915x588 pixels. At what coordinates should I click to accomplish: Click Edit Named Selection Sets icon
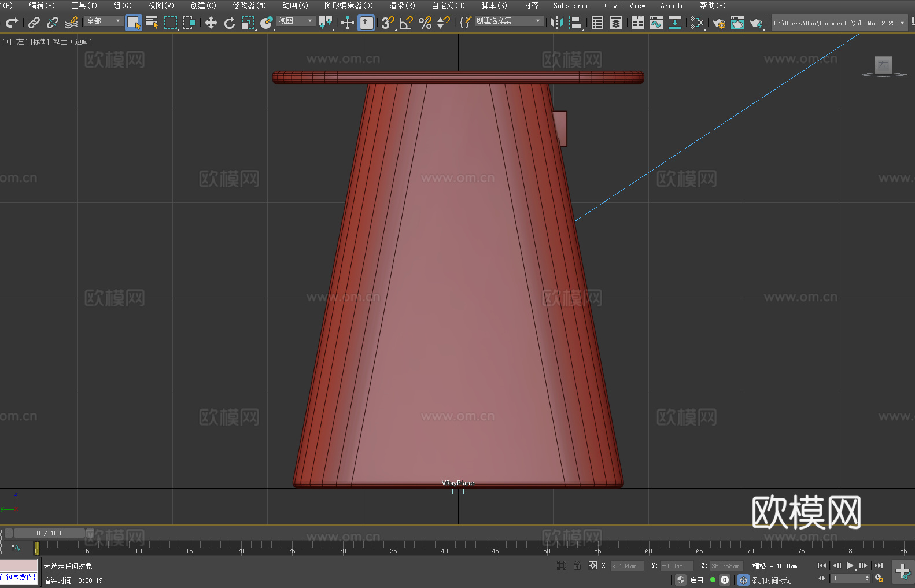[x=466, y=23]
